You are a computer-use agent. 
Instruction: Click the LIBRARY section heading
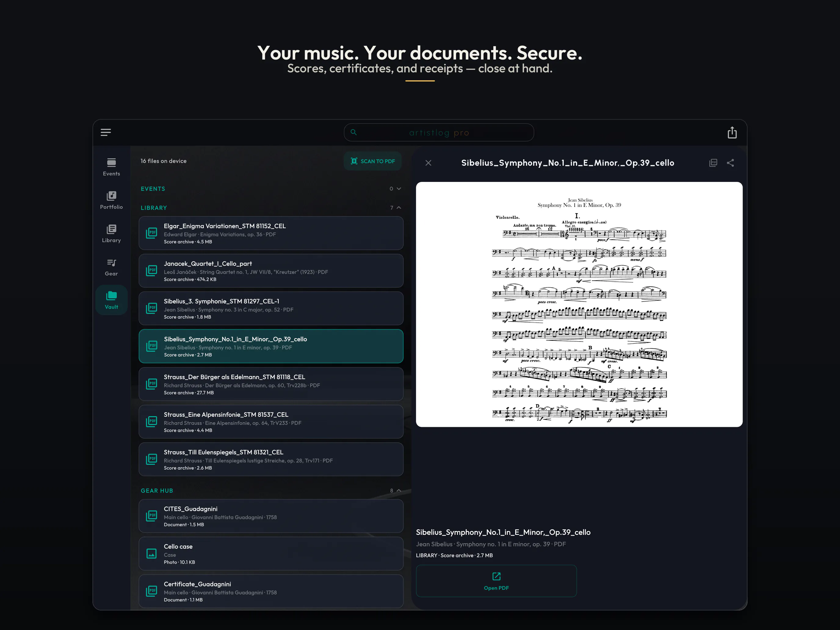154,208
